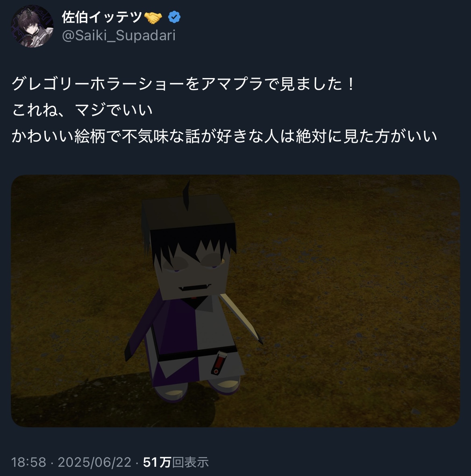Open the blocky character image attachment
Screen dimensions: 471x476
point(235,301)
